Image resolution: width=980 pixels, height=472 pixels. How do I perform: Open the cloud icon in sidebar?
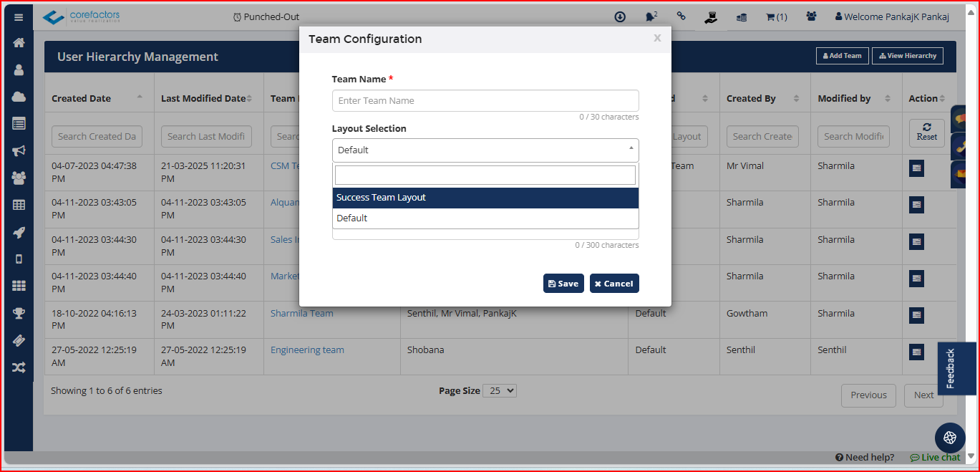tap(19, 97)
